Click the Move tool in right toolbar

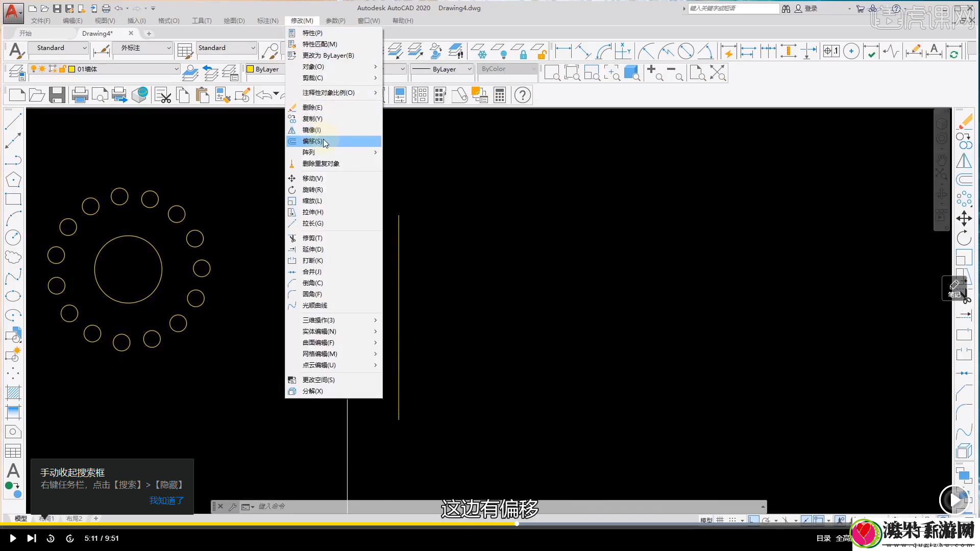(964, 218)
